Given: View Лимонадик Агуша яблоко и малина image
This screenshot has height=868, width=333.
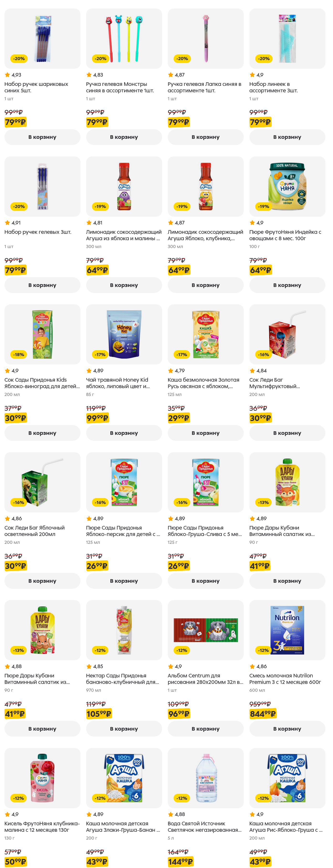Looking at the screenshot, I should [124, 186].
